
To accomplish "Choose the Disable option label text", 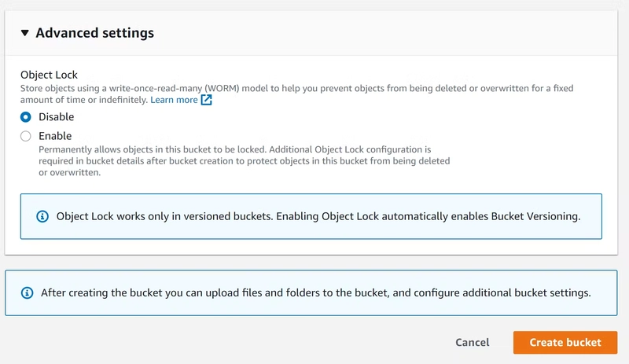I will [x=56, y=117].
